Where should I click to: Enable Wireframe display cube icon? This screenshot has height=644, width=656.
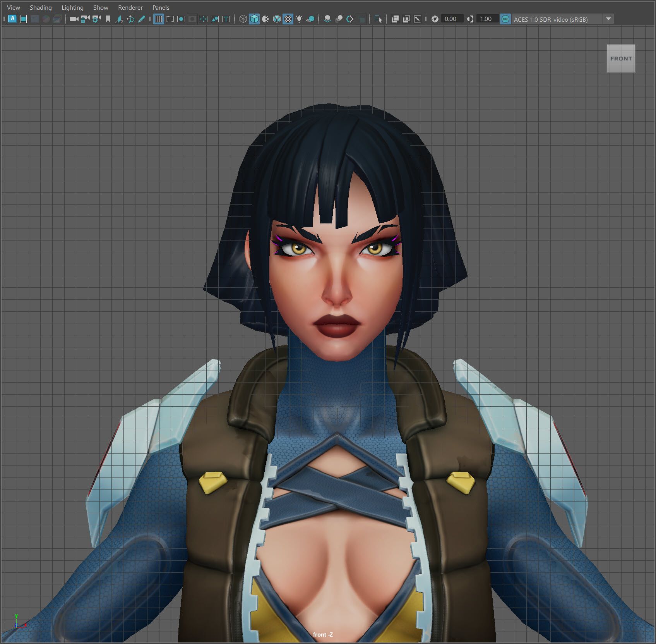[x=243, y=19]
